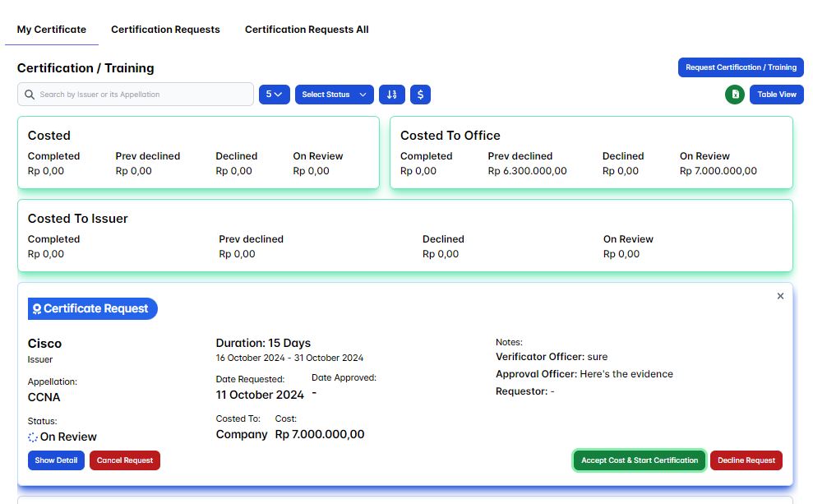813x504 pixels.
Task: Open the page size dropdown showing 5
Action: (274, 95)
